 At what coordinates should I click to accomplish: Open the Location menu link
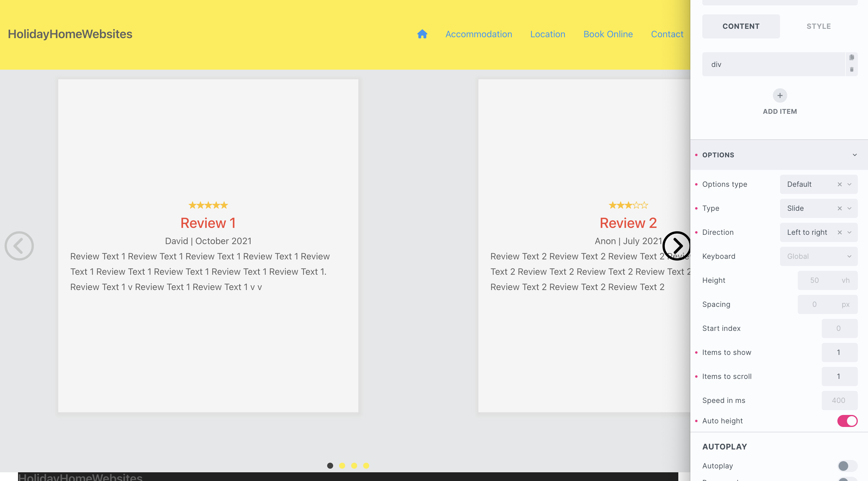(x=547, y=34)
